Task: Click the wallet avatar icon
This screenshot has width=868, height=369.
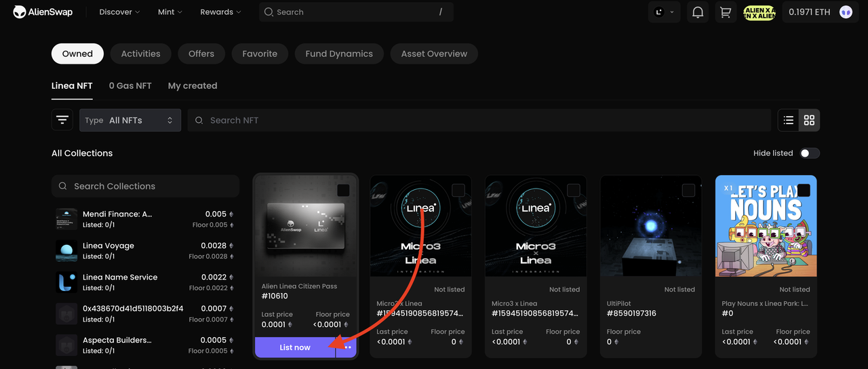Action: pyautogui.click(x=846, y=12)
